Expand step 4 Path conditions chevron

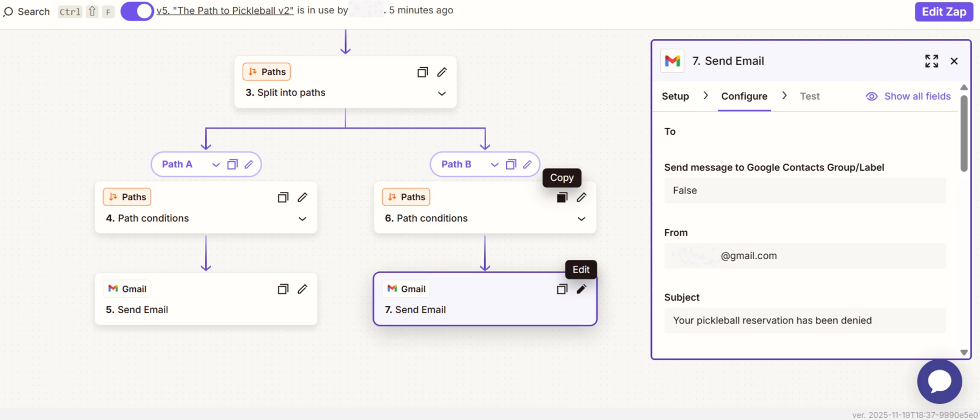[x=302, y=219]
